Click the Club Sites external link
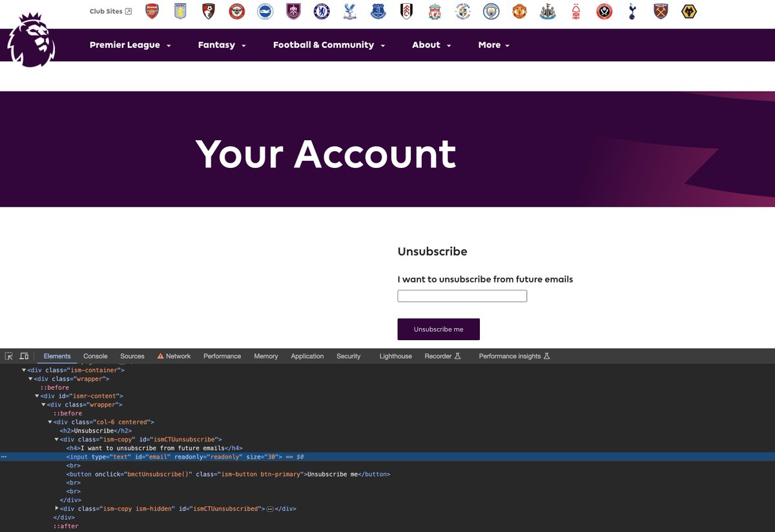The image size is (775, 532). tap(110, 11)
